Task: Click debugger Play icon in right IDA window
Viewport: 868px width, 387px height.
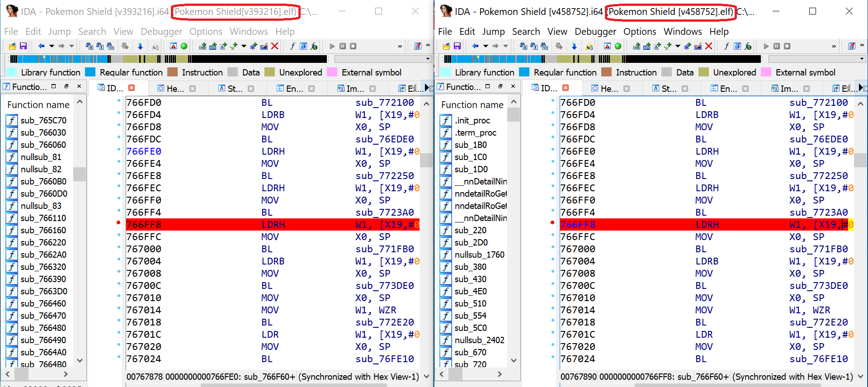Action: click(766, 46)
